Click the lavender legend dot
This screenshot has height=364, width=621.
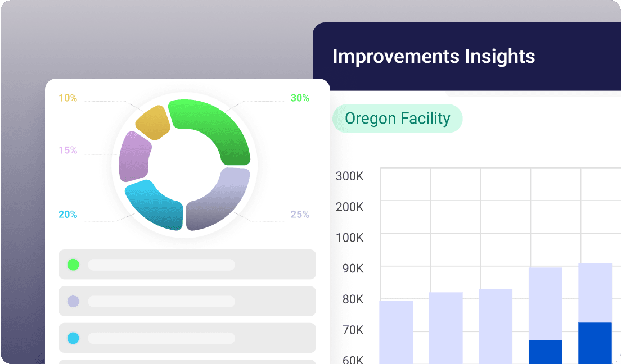73,301
